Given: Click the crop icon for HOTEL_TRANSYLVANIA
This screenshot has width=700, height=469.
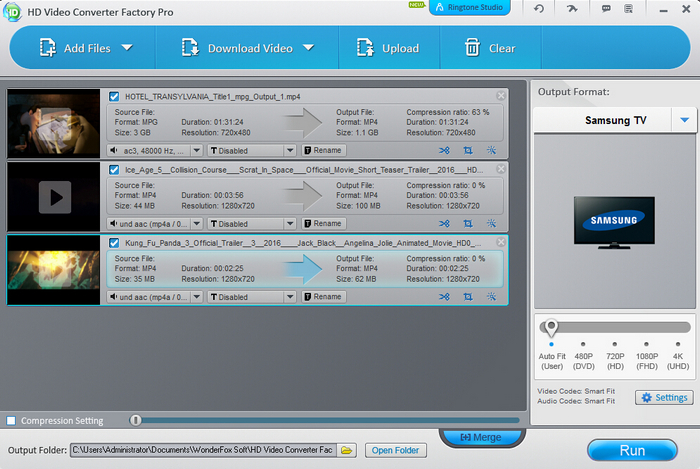Looking at the screenshot, I should click(x=468, y=150).
